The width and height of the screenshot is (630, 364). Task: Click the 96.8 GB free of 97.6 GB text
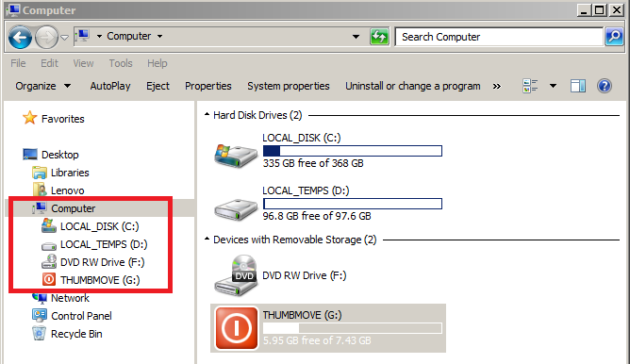[317, 216]
